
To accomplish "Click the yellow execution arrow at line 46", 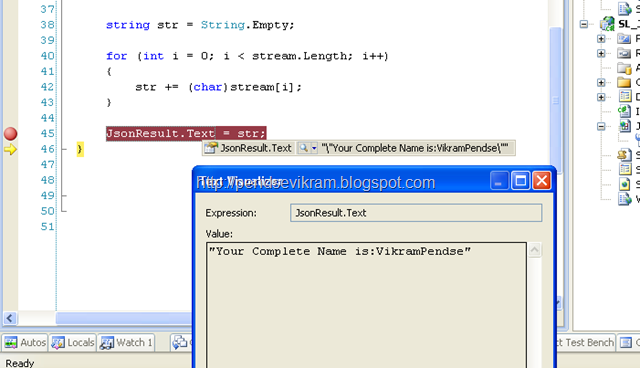I will [10, 149].
